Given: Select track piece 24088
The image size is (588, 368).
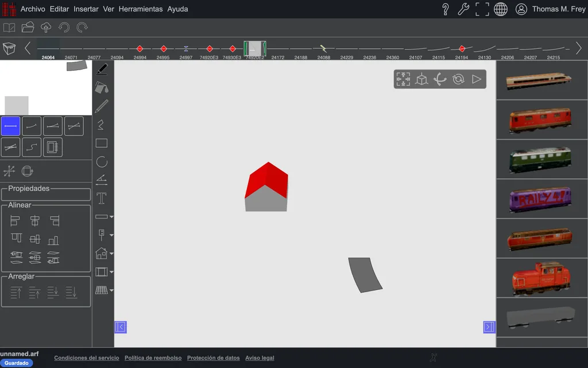Looking at the screenshot, I should [x=324, y=51].
